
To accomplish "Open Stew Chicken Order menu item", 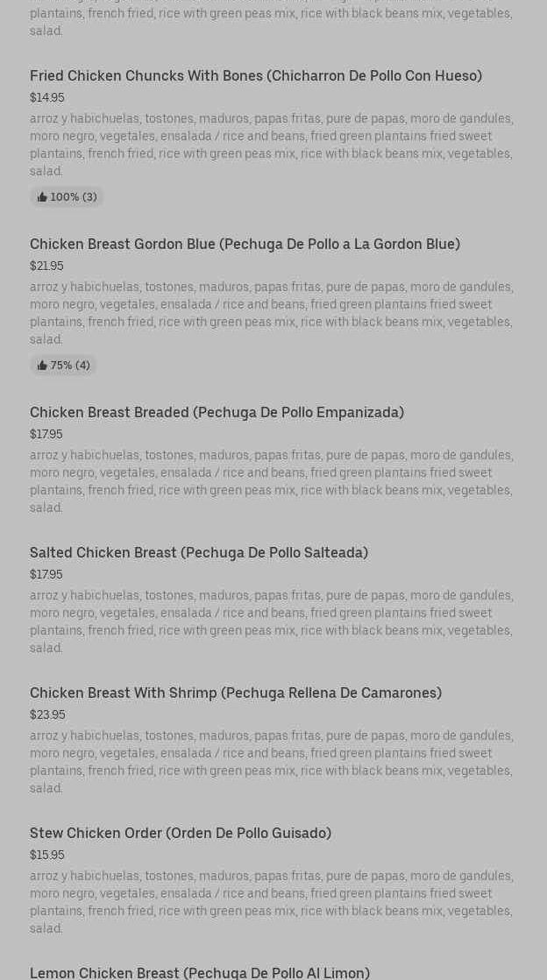I will pyautogui.click(x=181, y=833).
